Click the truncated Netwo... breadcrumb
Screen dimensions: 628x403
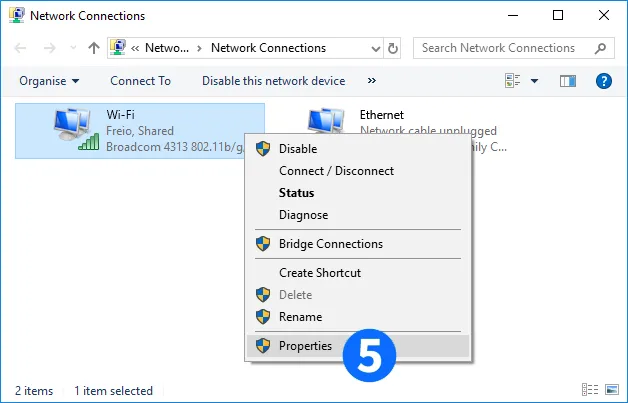click(167, 48)
